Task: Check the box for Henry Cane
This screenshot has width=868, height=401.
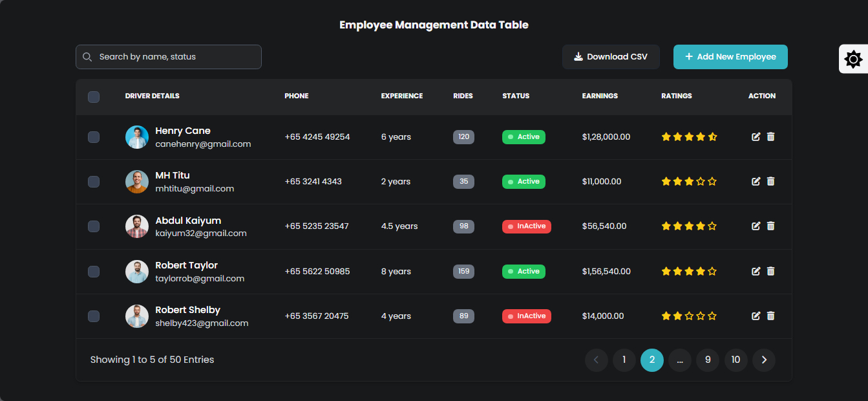Action: [x=94, y=137]
